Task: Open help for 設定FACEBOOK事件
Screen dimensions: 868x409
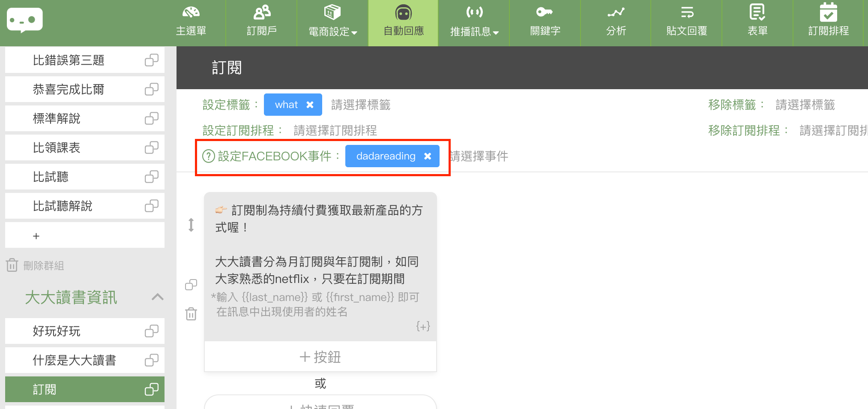Action: point(208,156)
